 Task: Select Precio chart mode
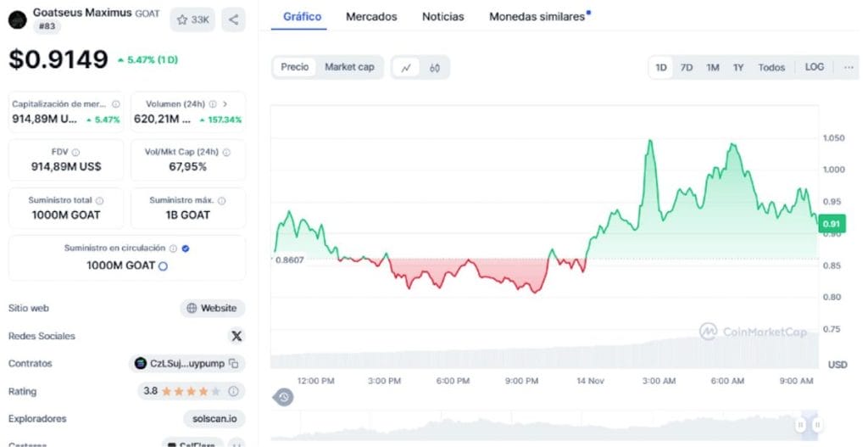(x=294, y=67)
